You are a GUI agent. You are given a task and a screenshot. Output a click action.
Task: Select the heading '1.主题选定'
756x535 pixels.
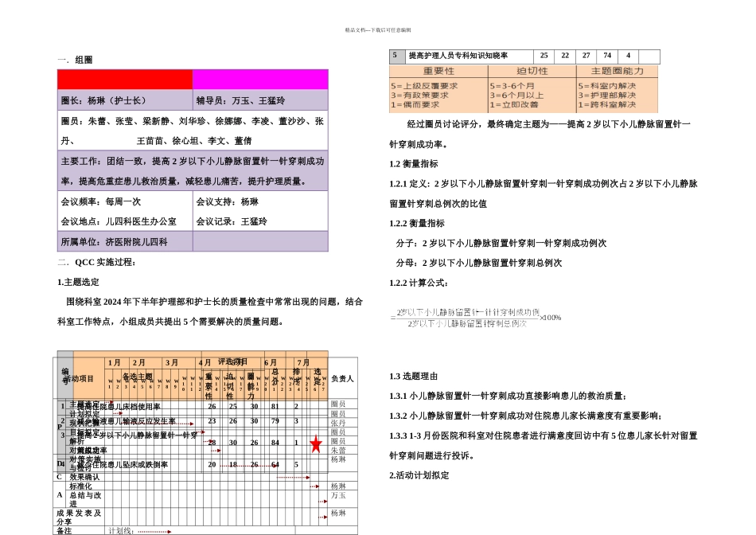point(78,282)
